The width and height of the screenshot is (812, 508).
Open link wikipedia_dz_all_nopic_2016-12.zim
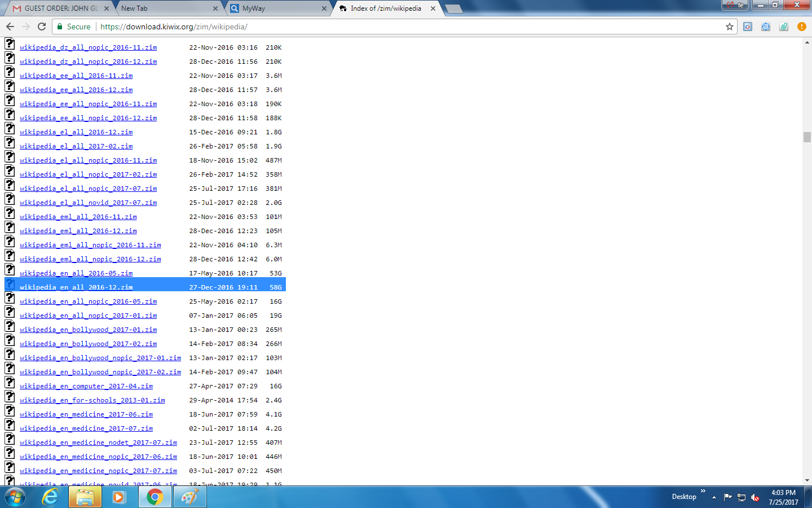89,62
